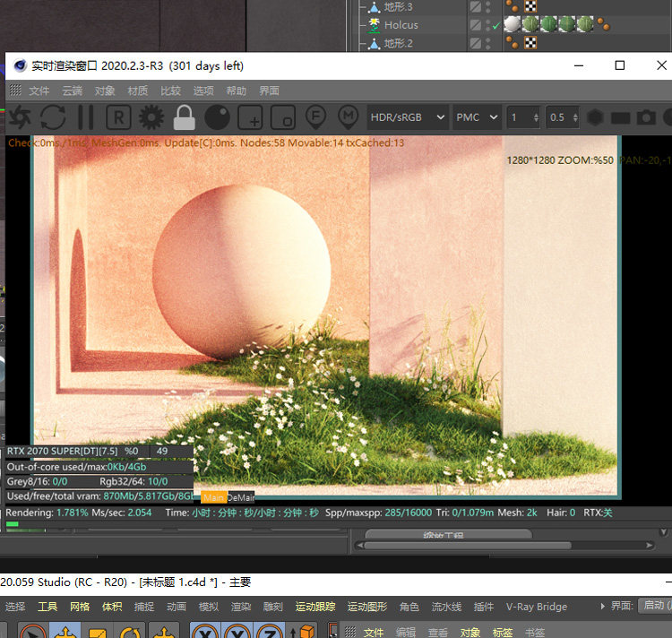Image resolution: width=672 pixels, height=638 pixels.
Task: Click the dark rectangle icon in viewer toolbar
Action: coord(620,117)
